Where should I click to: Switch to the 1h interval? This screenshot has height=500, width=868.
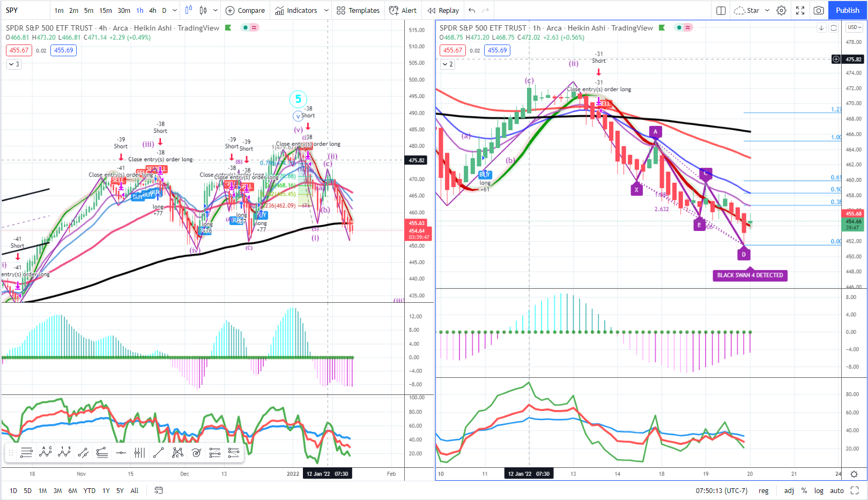coord(140,10)
